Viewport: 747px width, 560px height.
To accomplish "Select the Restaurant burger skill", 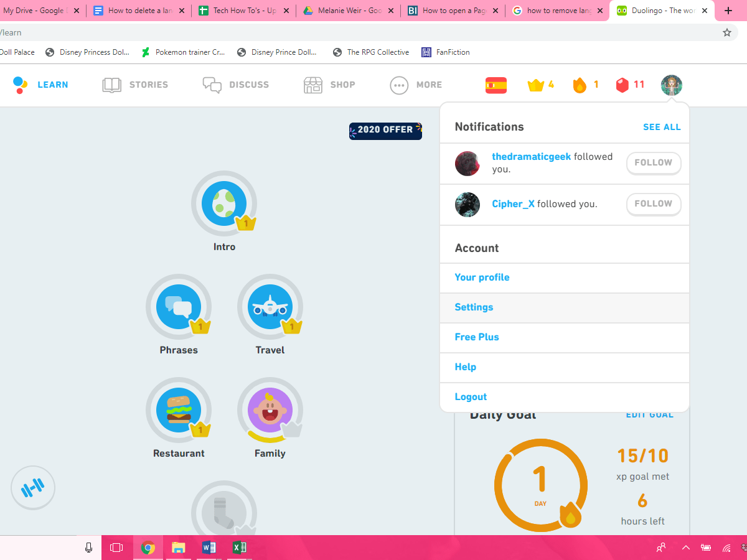I will [179, 410].
